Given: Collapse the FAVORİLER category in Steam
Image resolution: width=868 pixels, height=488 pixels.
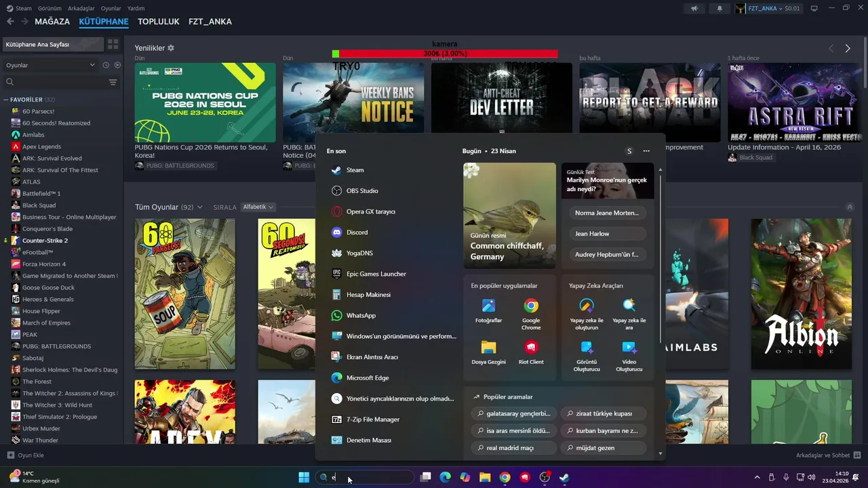Looking at the screenshot, I should tap(6, 100).
